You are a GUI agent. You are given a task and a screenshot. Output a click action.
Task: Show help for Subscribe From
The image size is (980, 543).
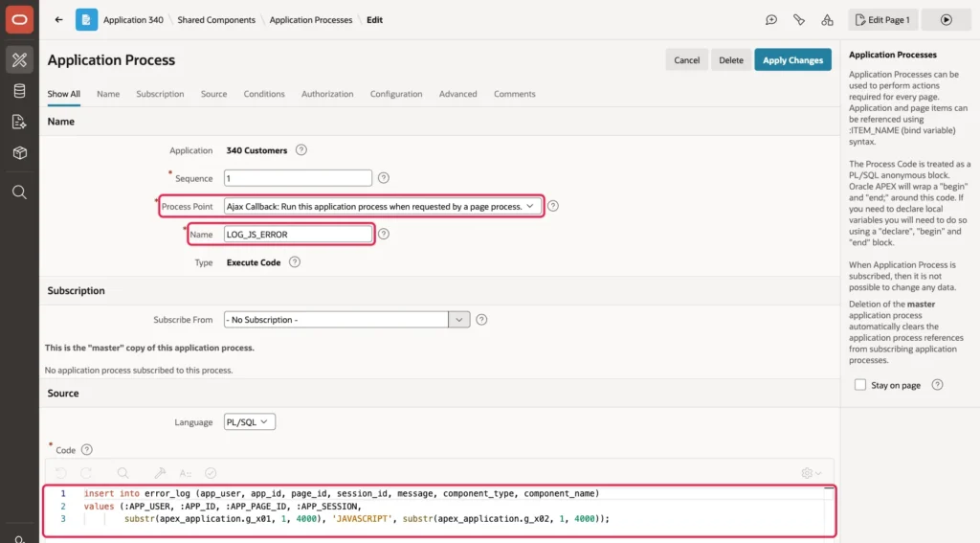pyautogui.click(x=481, y=320)
